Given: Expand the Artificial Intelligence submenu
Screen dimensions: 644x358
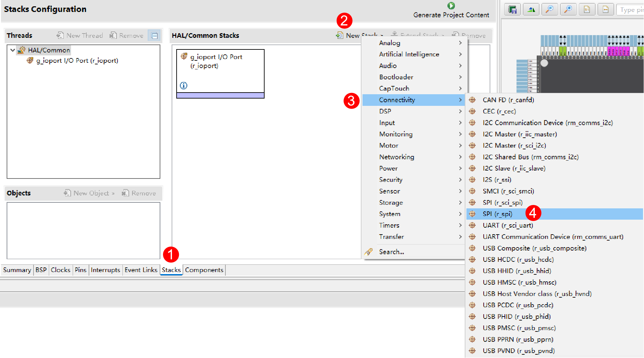Looking at the screenshot, I should [x=414, y=54].
